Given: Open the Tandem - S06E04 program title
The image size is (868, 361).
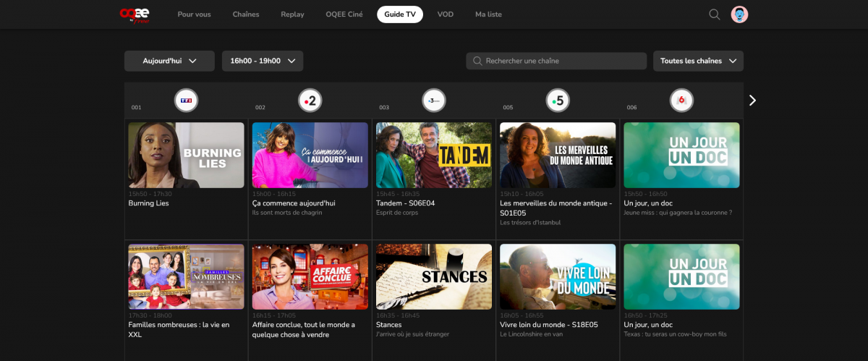Looking at the screenshot, I should [405, 203].
